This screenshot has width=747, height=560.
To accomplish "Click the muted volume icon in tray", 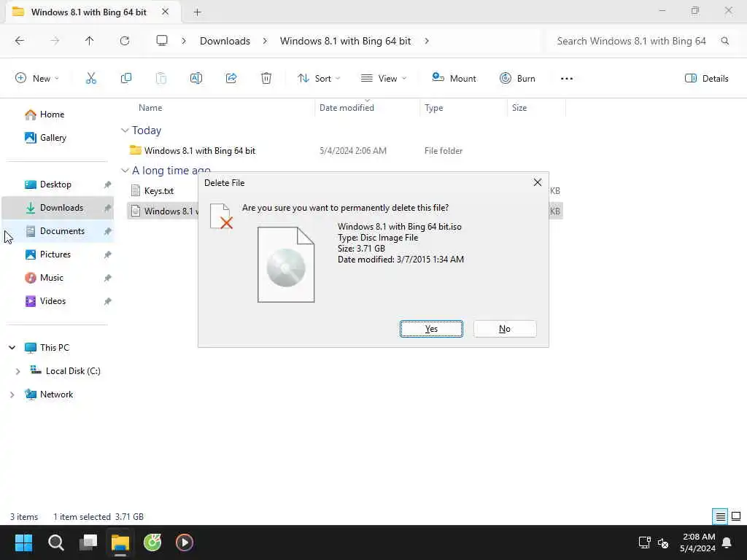I will click(x=663, y=542).
